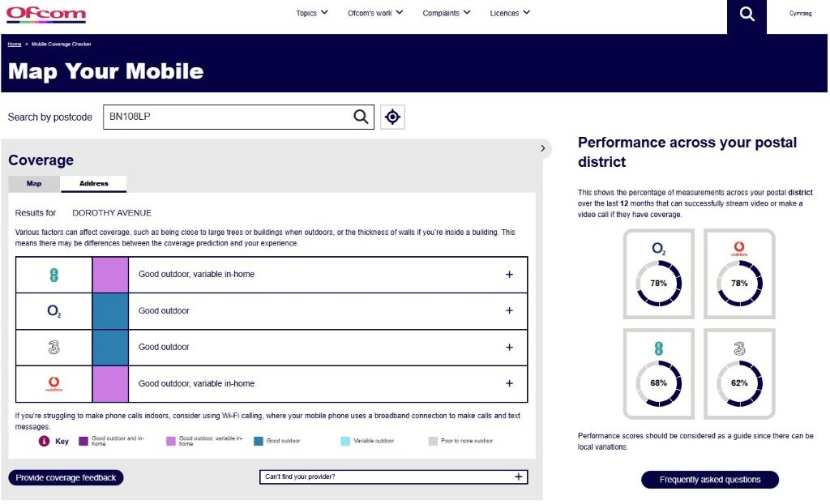Open the Topics dropdown menu

pos(312,13)
